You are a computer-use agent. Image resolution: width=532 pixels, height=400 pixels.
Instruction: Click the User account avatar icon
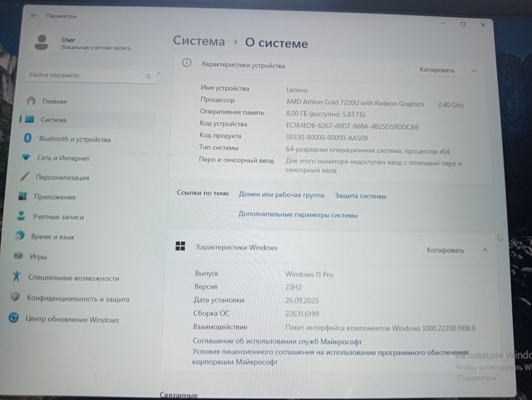(41, 42)
